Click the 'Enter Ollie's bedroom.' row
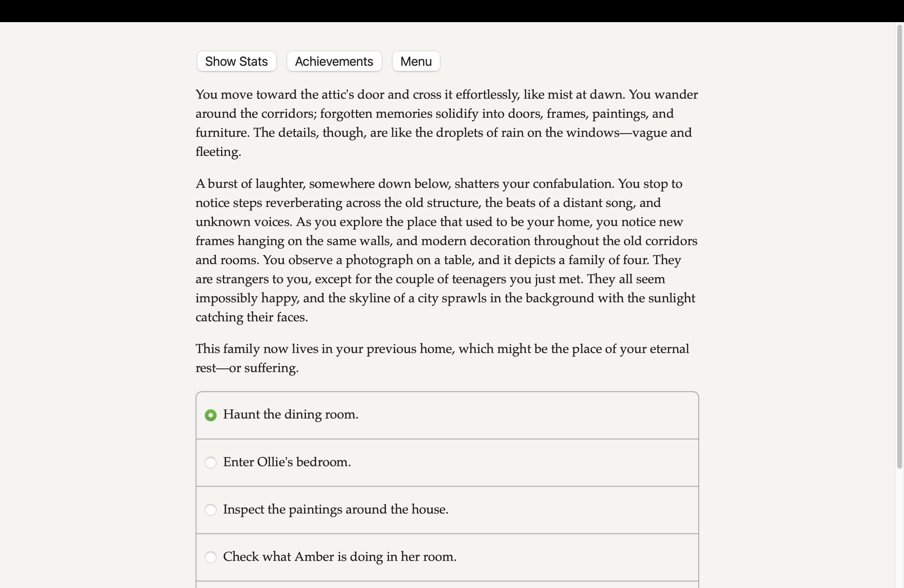This screenshot has height=588, width=904. click(x=287, y=462)
